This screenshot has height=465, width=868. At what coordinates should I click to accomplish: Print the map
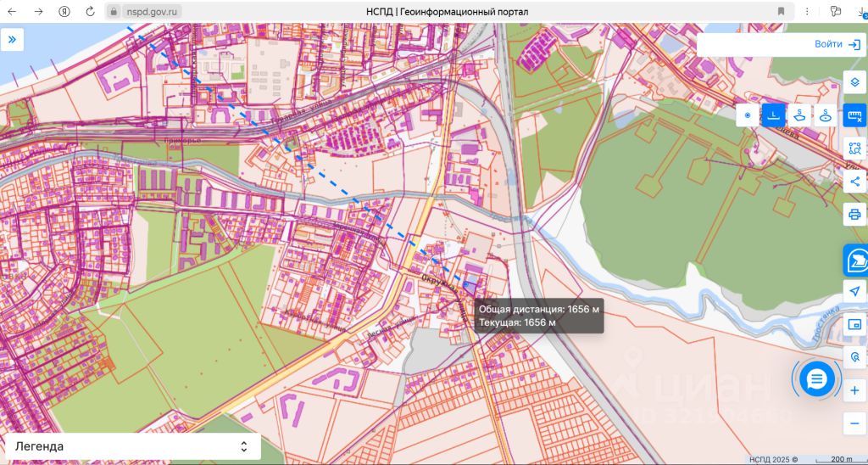pos(854,214)
